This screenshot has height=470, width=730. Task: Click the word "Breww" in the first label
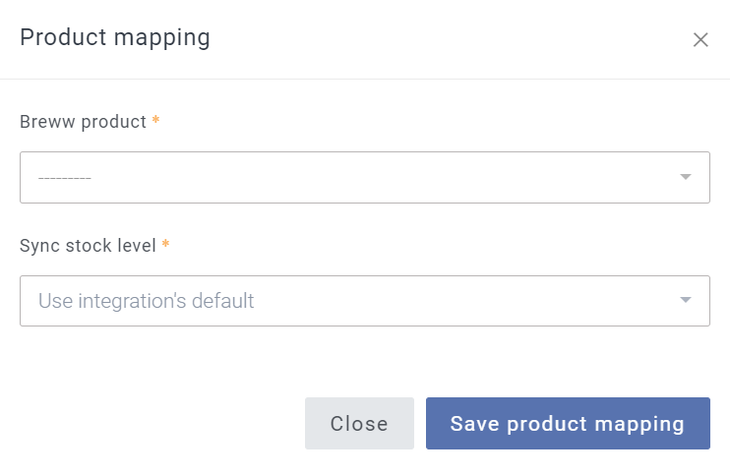pyautogui.click(x=46, y=122)
